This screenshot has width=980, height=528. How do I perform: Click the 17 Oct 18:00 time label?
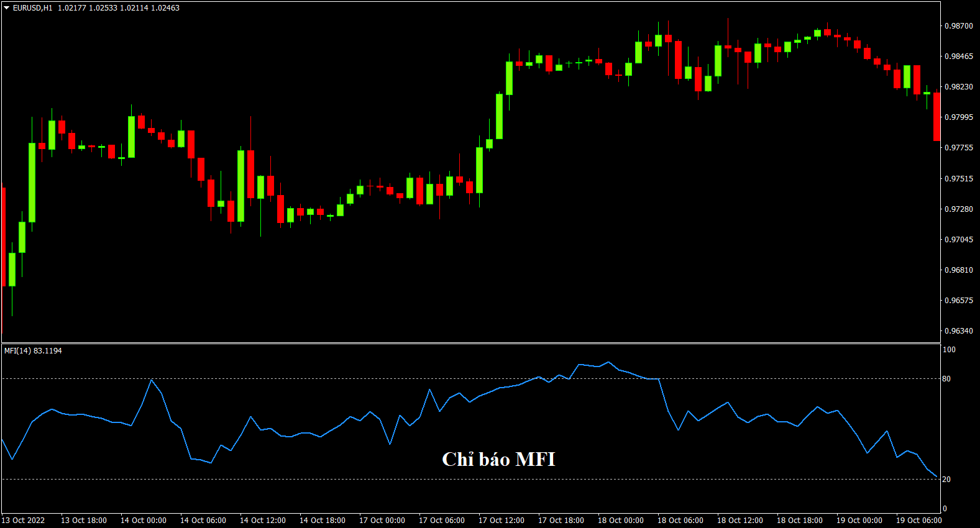pos(561,521)
